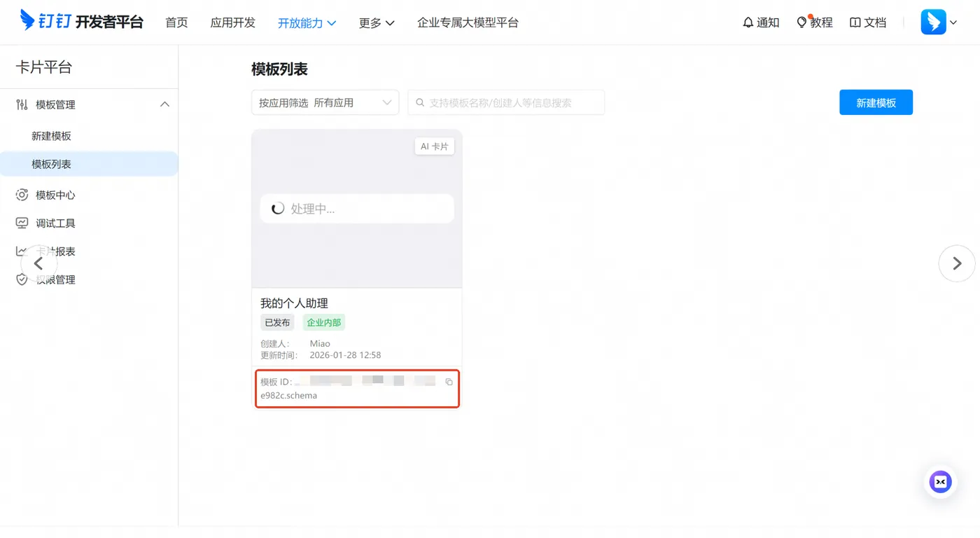Click the 模板列表 page heading
The height and width of the screenshot is (538, 980).
click(279, 69)
